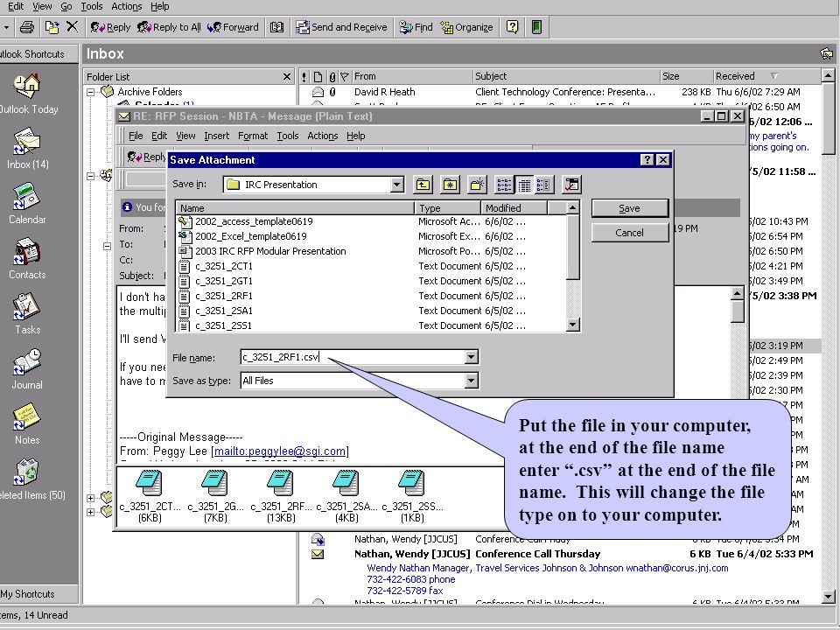Open the Journal shortcut icon

coord(27,362)
